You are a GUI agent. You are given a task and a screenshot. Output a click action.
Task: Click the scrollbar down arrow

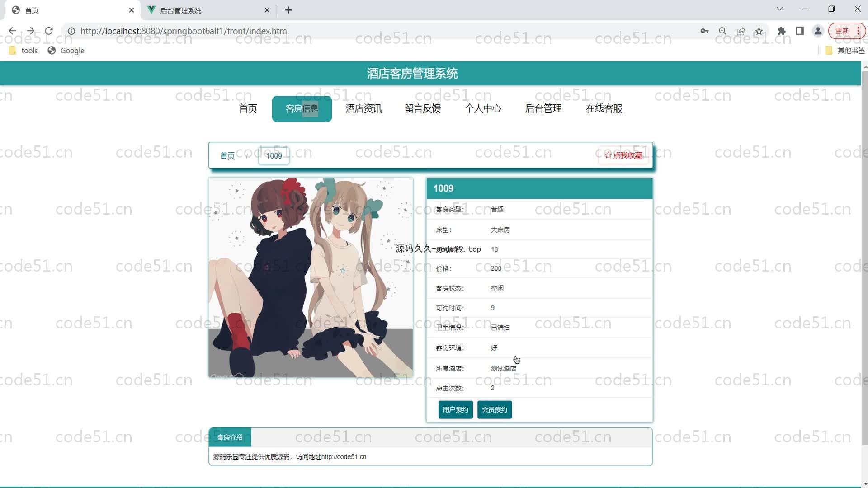tap(865, 484)
